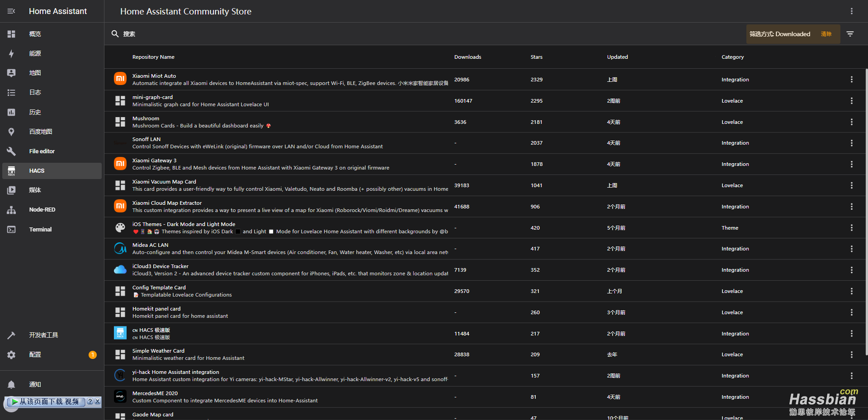Open options menu for iCloud3 Device Tracker
This screenshot has height=420, width=868.
click(x=851, y=270)
